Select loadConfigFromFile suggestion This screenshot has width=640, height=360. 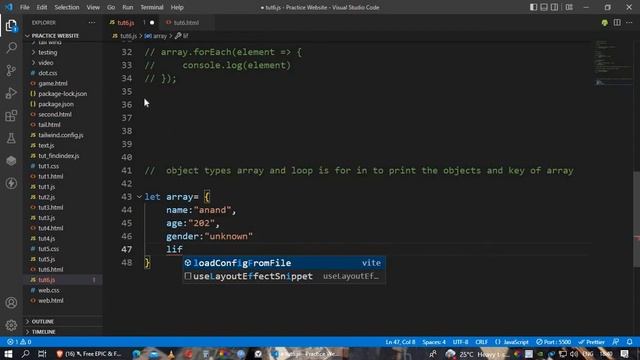pos(284,263)
